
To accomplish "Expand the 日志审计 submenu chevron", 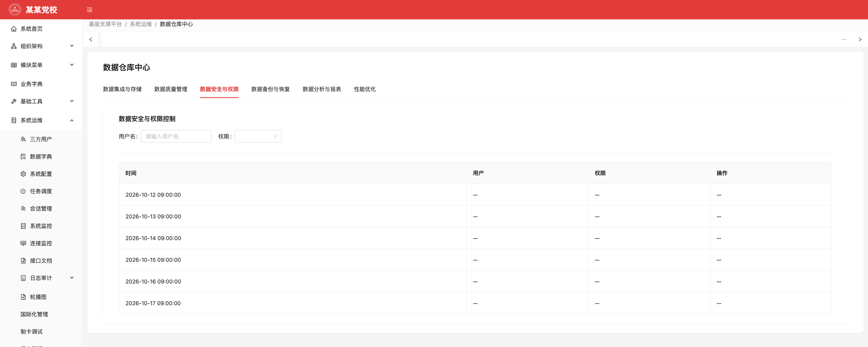I will point(72,278).
